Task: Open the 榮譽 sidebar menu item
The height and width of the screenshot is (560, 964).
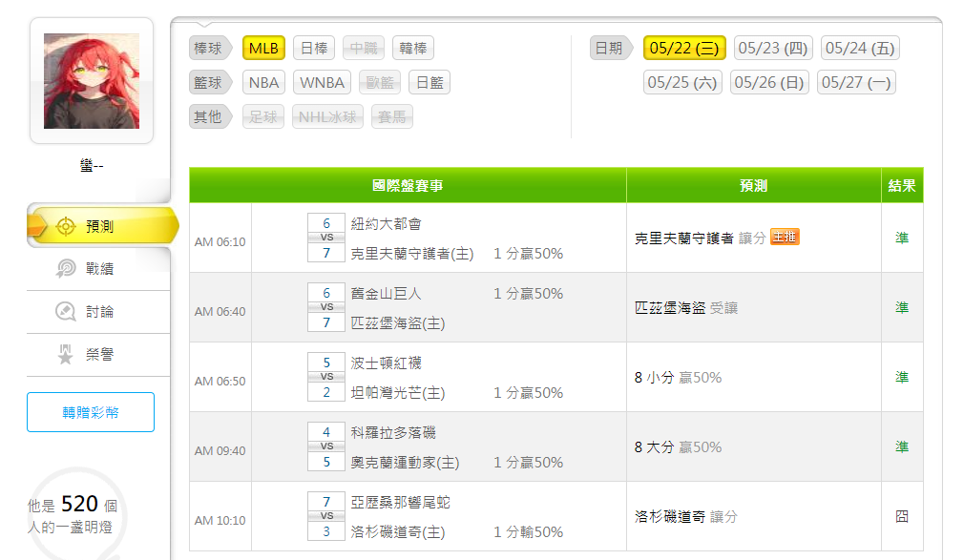Action: (98, 355)
